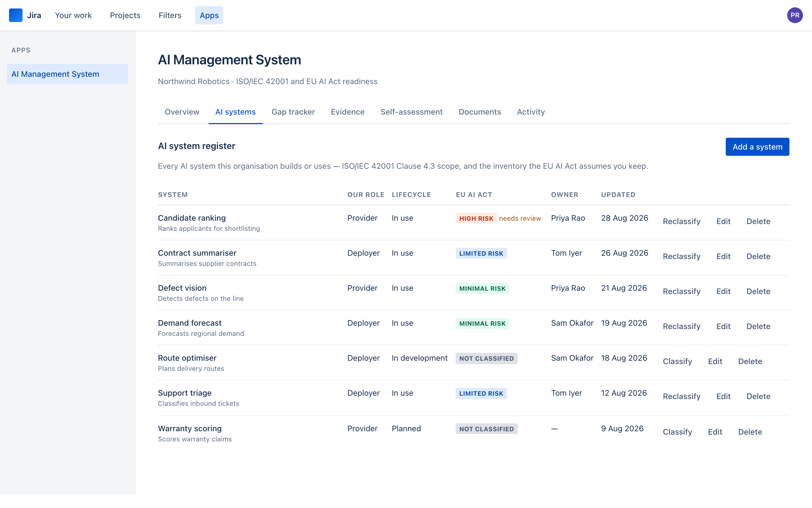This screenshot has width=812, height=508.
Task: Switch to the AI systems tab
Action: (x=235, y=112)
